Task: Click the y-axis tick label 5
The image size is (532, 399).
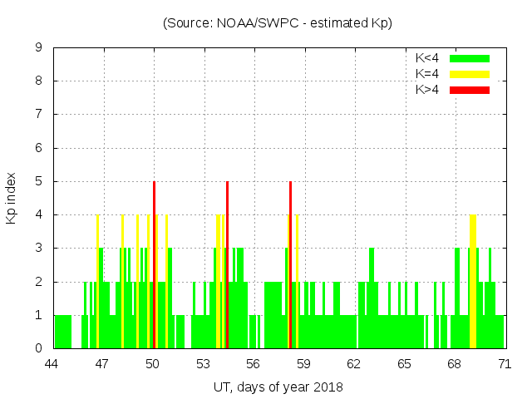Action: click(x=38, y=181)
